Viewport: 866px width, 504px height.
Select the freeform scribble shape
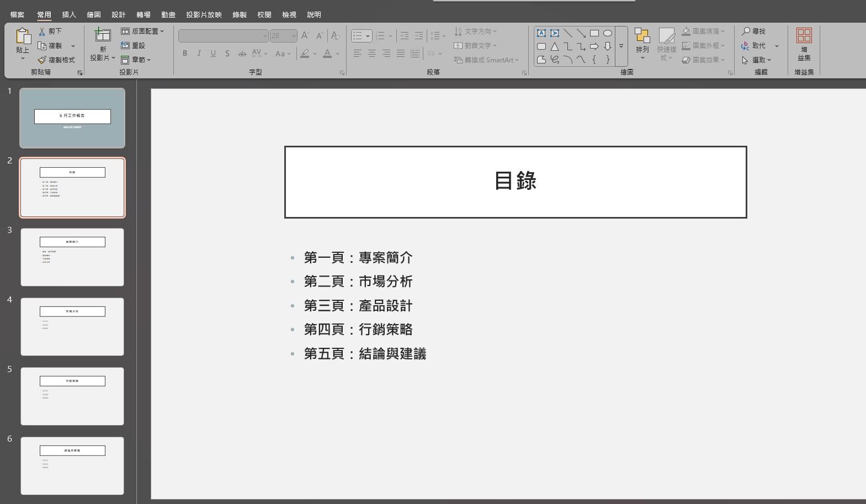click(555, 60)
